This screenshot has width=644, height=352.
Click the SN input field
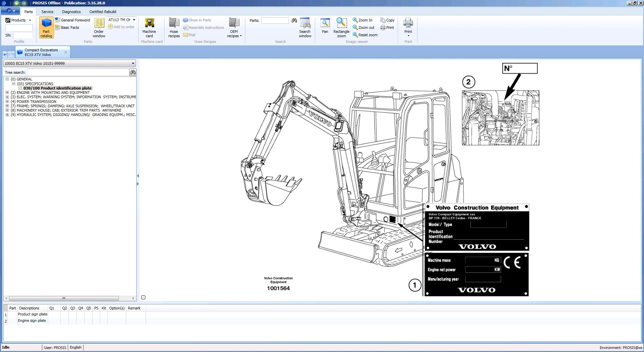[23, 35]
